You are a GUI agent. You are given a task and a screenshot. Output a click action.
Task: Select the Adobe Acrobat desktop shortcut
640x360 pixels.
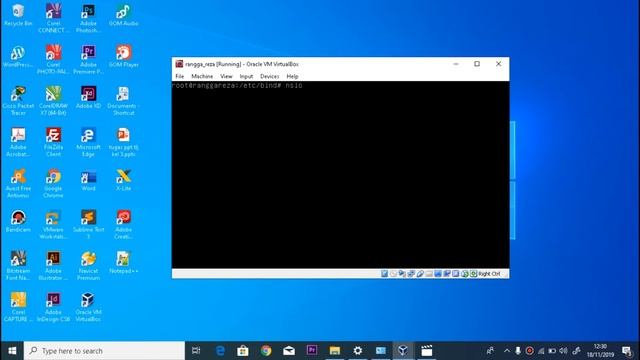(x=18, y=142)
